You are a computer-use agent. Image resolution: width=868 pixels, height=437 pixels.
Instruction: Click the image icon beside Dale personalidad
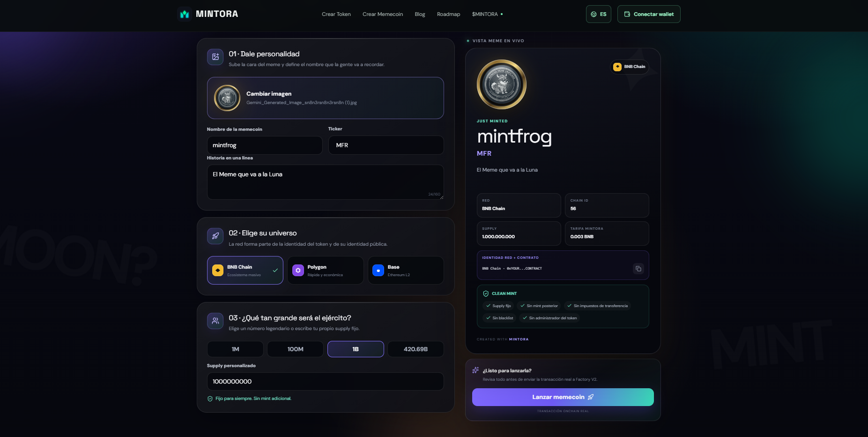(215, 57)
